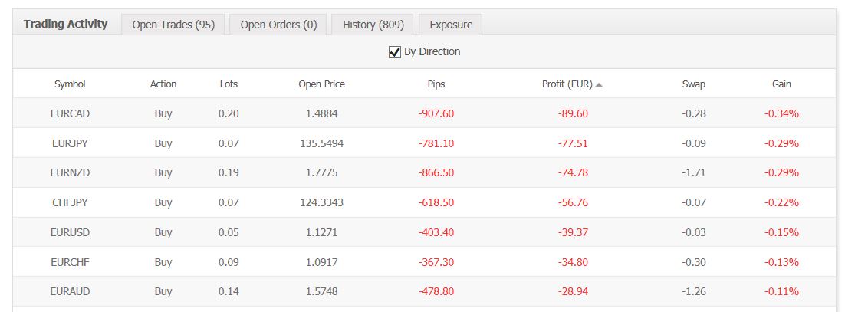Click the Lots column header
The width and height of the screenshot is (868, 312).
pyautogui.click(x=229, y=84)
